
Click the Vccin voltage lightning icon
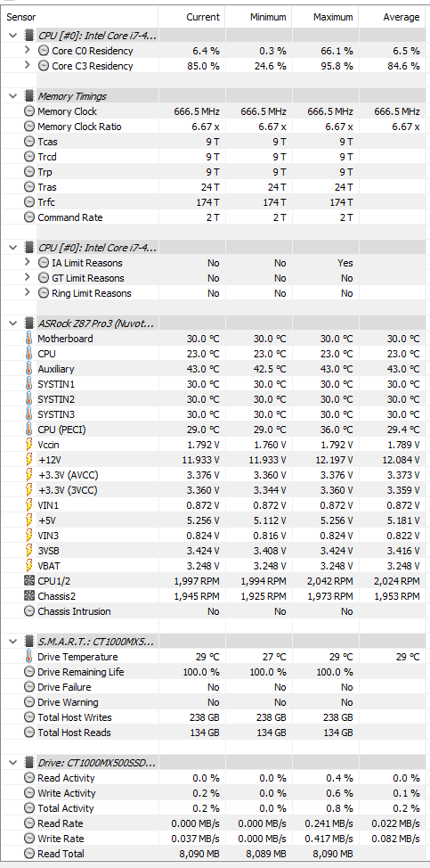[x=29, y=444]
